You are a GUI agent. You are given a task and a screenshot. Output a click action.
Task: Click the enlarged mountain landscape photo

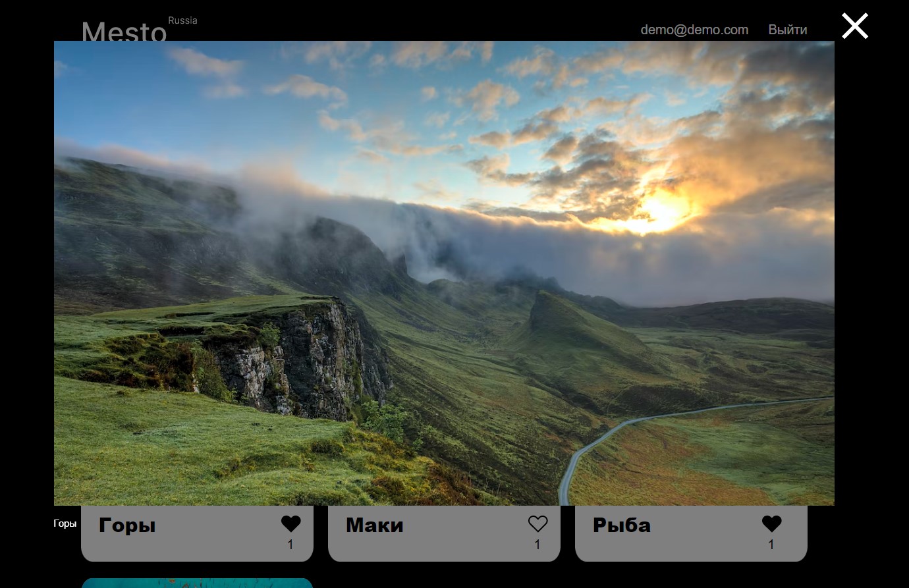point(444,273)
